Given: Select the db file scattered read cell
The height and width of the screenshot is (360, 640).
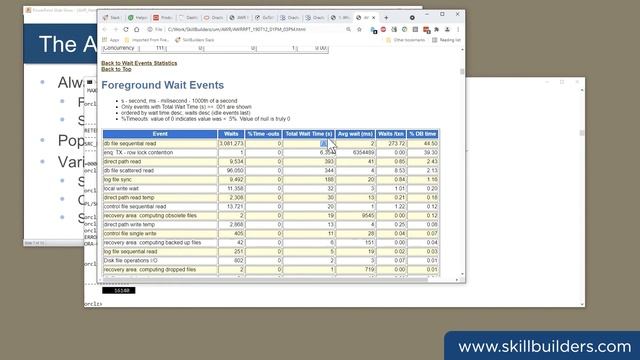Looking at the screenshot, I should pyautogui.click(x=160, y=171).
